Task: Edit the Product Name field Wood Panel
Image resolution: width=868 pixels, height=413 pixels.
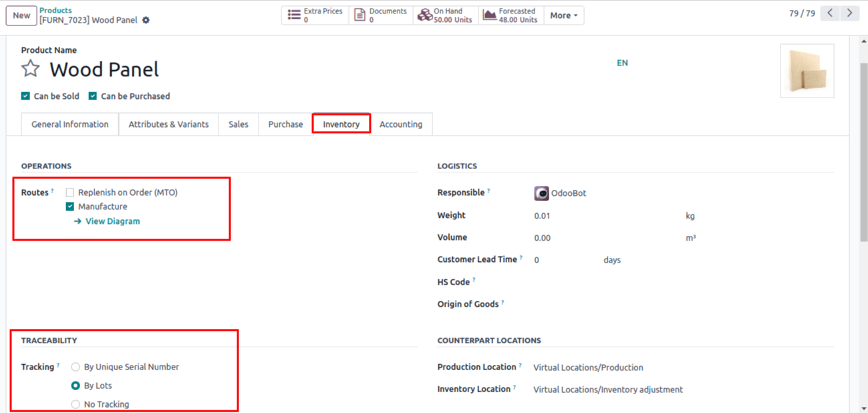Action: click(104, 70)
